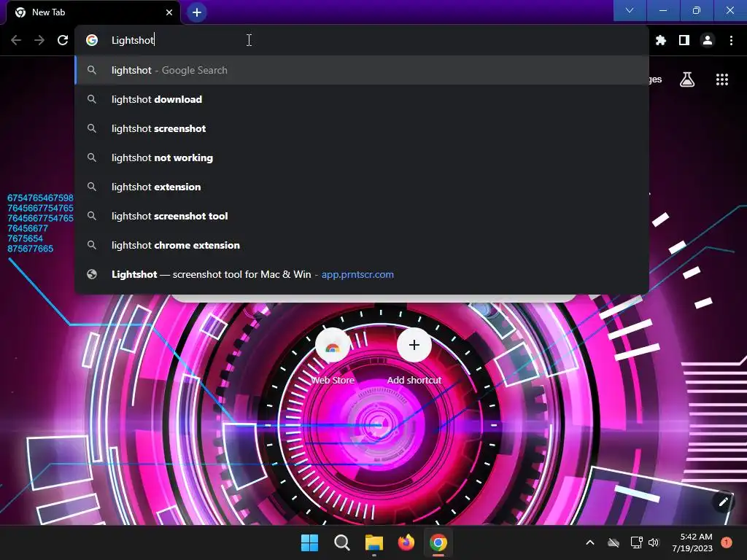The height and width of the screenshot is (560, 747).
Task: Close the New Tab tab
Action: [x=169, y=12]
